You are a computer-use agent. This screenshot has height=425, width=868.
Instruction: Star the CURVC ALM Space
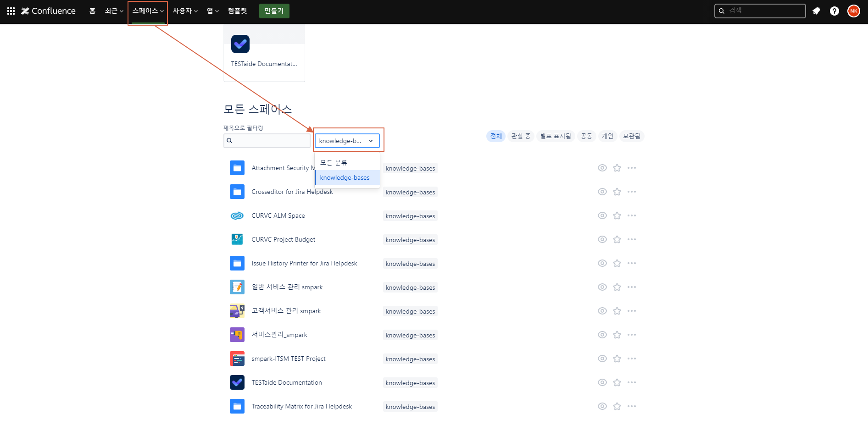pyautogui.click(x=617, y=215)
